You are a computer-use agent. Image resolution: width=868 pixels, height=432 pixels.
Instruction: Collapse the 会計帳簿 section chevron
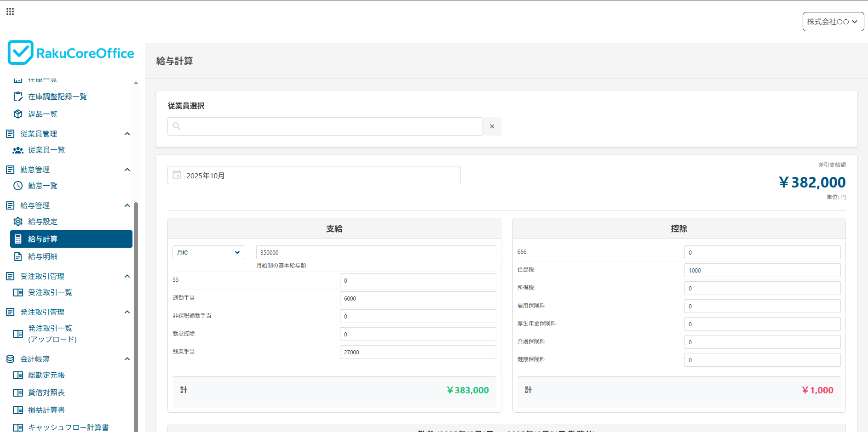coord(127,359)
